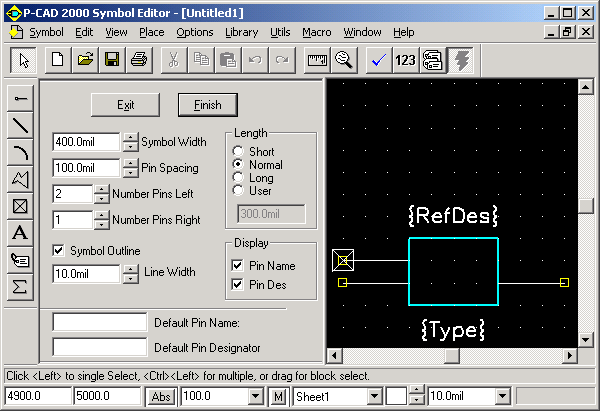Image resolution: width=600 pixels, height=411 pixels.
Task: Click the Exit button
Action: [126, 105]
